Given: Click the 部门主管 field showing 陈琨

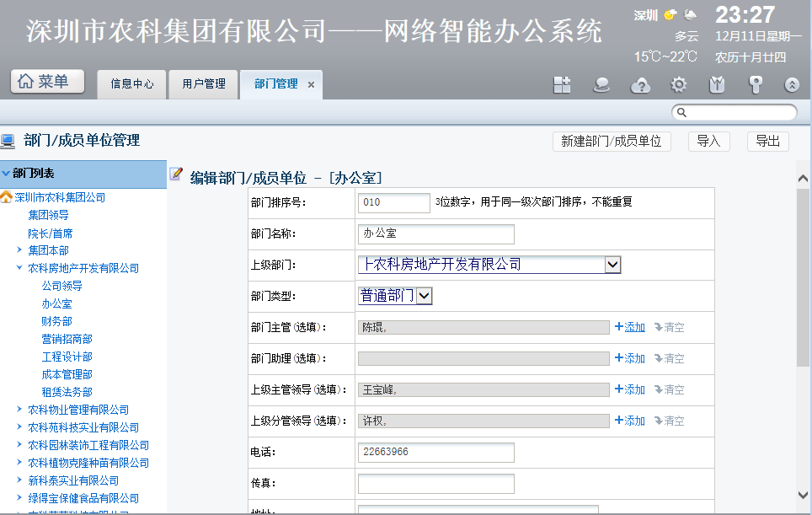Looking at the screenshot, I should (x=483, y=327).
